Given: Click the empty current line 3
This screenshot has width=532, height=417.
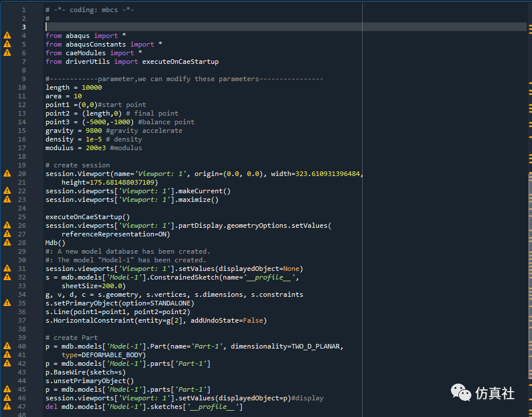Looking at the screenshot, I should coord(286,27).
